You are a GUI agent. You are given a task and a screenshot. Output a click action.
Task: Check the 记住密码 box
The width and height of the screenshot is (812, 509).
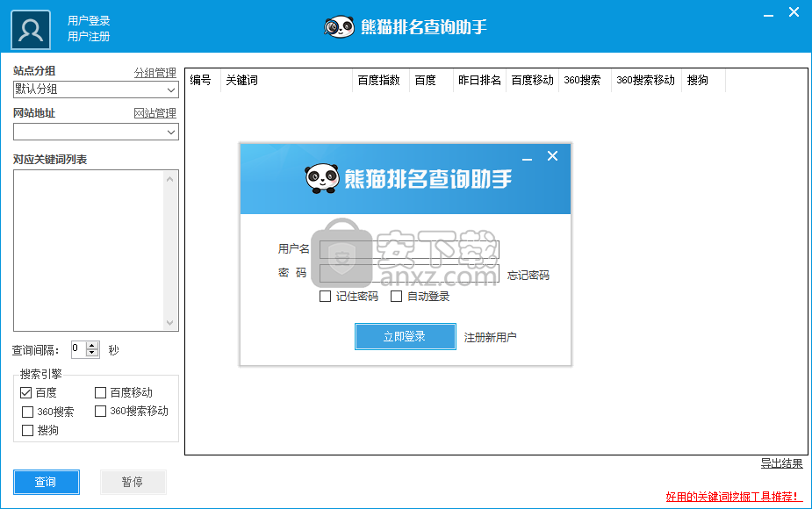[325, 296]
